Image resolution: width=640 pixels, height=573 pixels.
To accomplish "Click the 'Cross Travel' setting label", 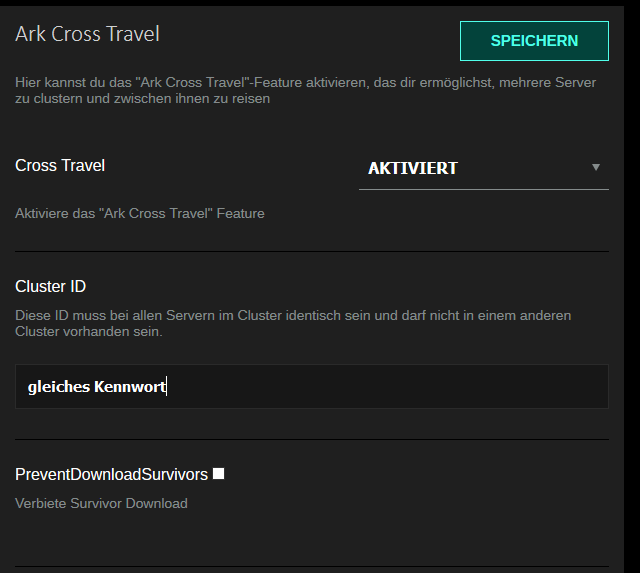I will tap(60, 166).
